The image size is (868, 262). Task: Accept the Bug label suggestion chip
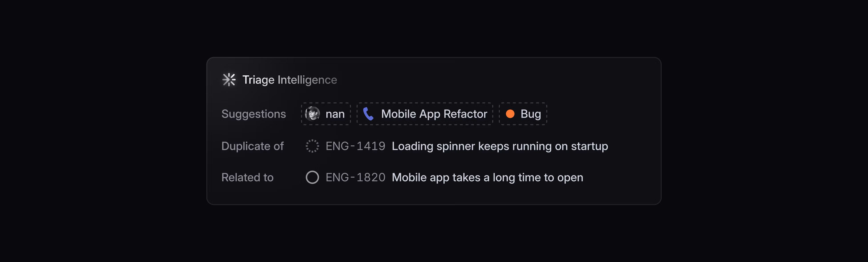522,114
